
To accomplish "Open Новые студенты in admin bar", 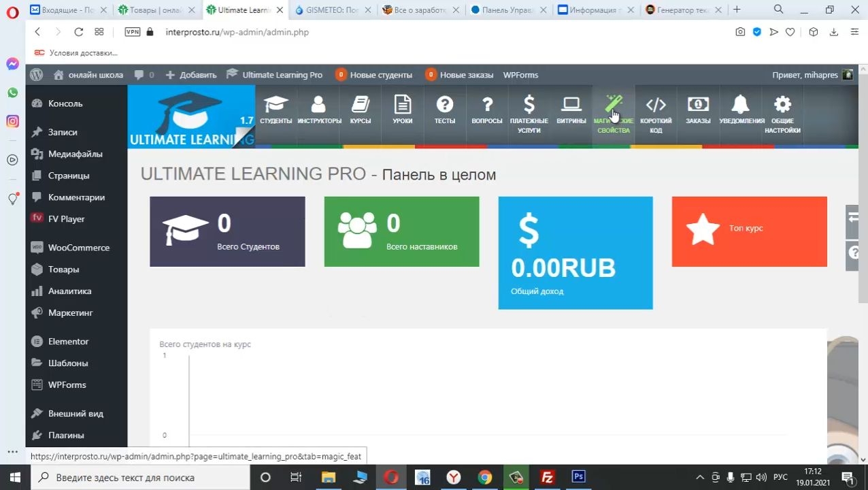I will point(374,75).
